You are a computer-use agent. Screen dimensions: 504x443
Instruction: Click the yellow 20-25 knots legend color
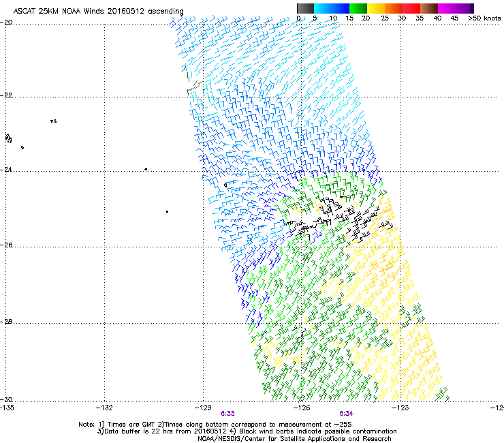coord(376,8)
